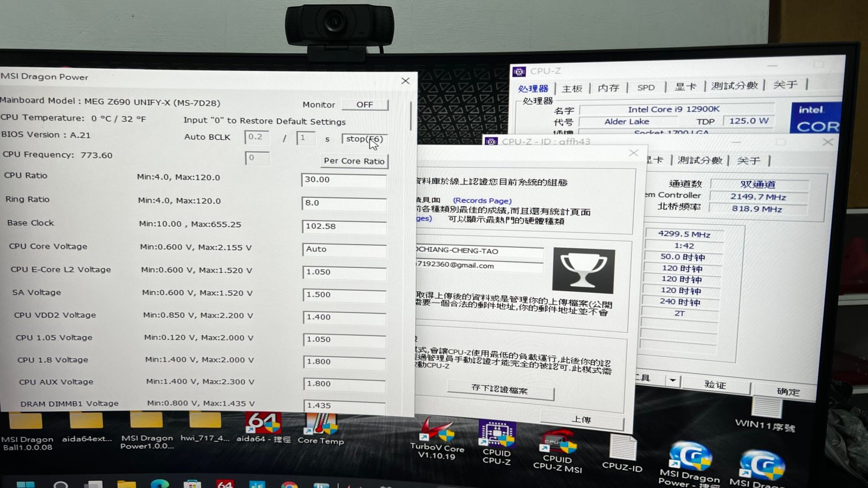Screen dimensions: 868x488
Task: Launch Core Temp desktop shortcut
Action: tap(321, 429)
